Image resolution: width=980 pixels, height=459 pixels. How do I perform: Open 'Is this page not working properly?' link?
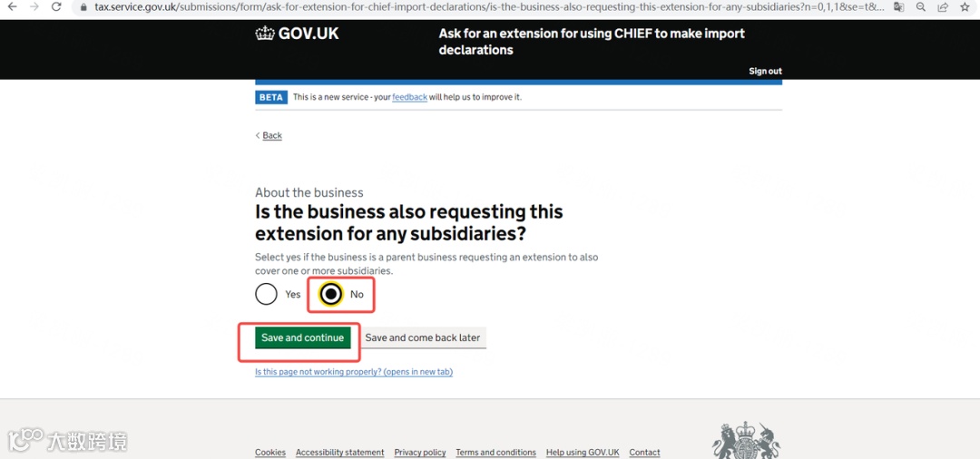[x=354, y=372]
